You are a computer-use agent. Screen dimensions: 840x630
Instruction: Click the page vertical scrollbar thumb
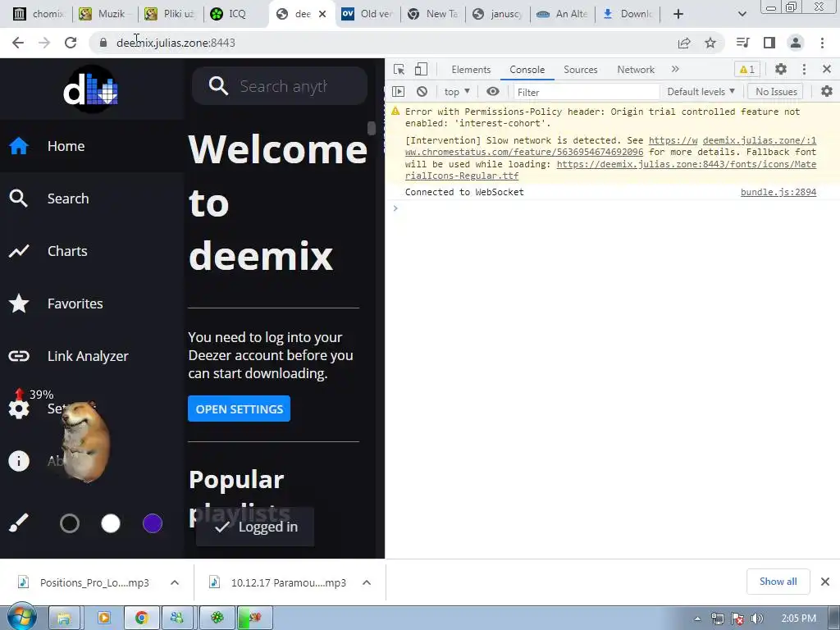(x=372, y=128)
